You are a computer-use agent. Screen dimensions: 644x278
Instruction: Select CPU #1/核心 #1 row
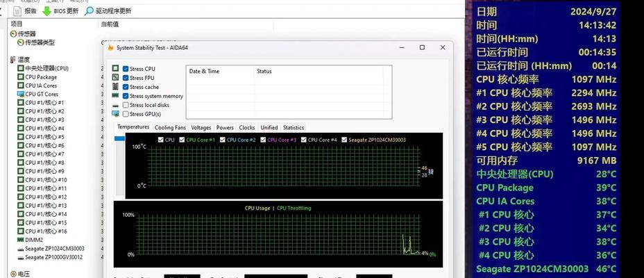pyautogui.click(x=41, y=103)
